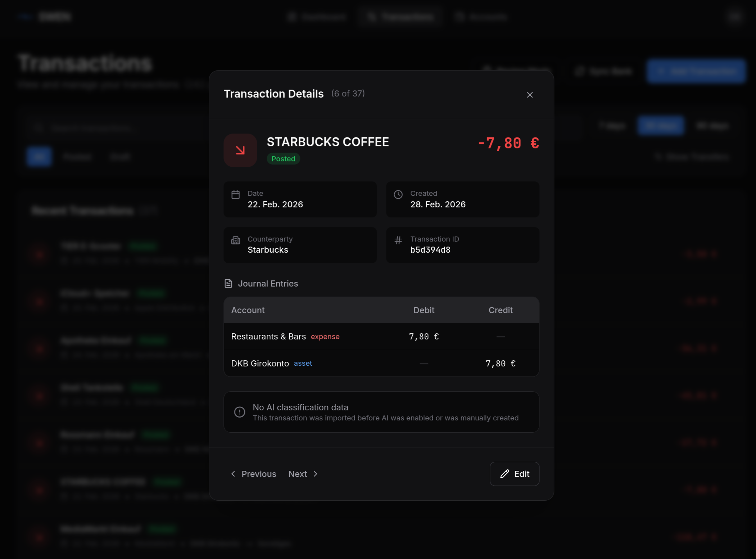Click the asset tag on DKB Girokonto
This screenshot has width=756, height=559.
303,363
